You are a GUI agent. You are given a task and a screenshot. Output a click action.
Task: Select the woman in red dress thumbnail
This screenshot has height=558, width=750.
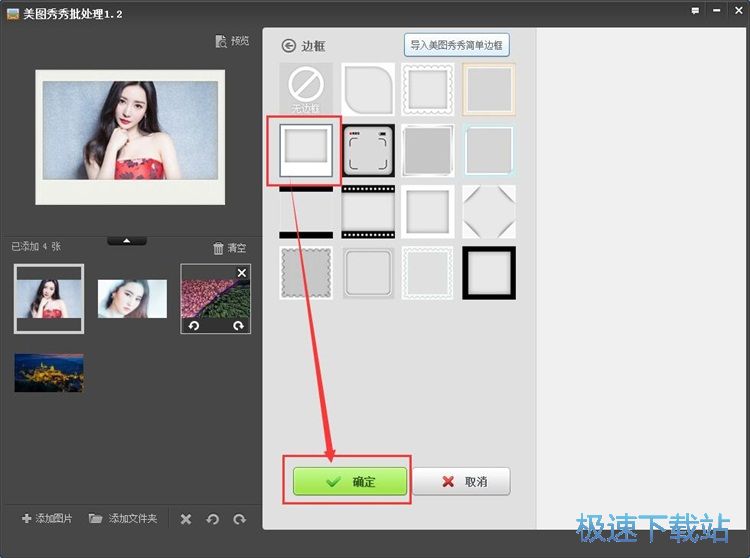point(49,299)
